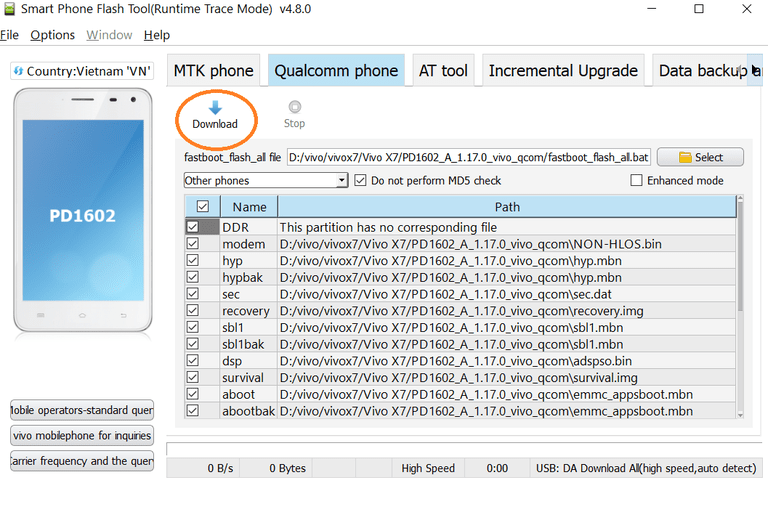The height and width of the screenshot is (528, 768).
Task: Click the 'abootbak' name cell
Action: coord(249,410)
